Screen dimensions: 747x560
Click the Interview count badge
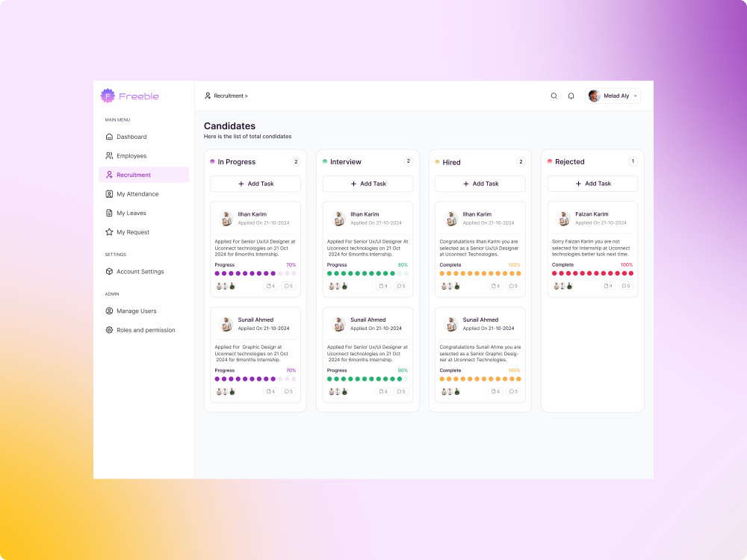coord(409,161)
